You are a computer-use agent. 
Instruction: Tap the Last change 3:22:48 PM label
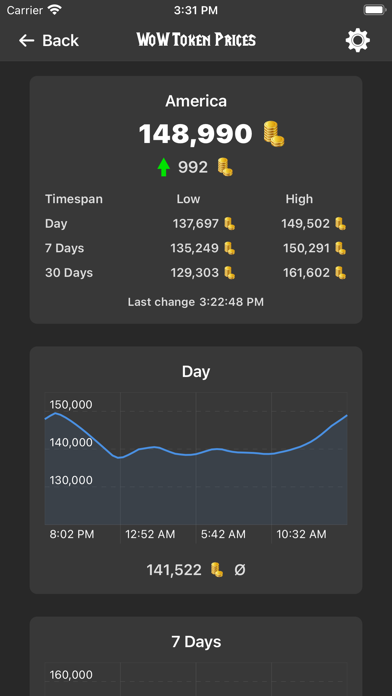point(196,302)
